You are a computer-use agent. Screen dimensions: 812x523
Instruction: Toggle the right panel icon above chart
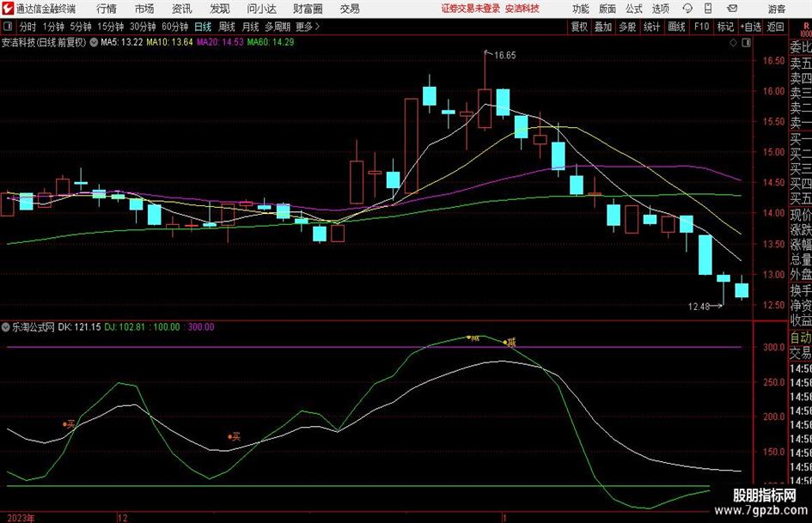tap(746, 43)
